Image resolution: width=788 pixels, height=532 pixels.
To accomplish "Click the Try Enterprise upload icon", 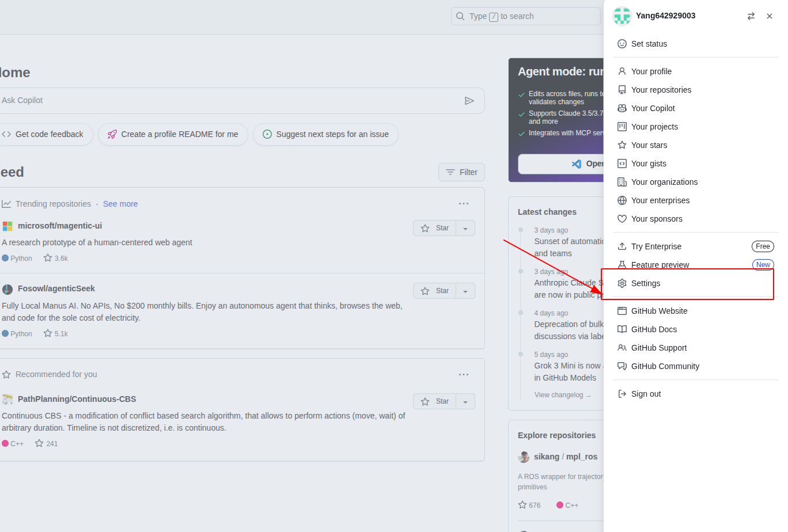I will 622,246.
